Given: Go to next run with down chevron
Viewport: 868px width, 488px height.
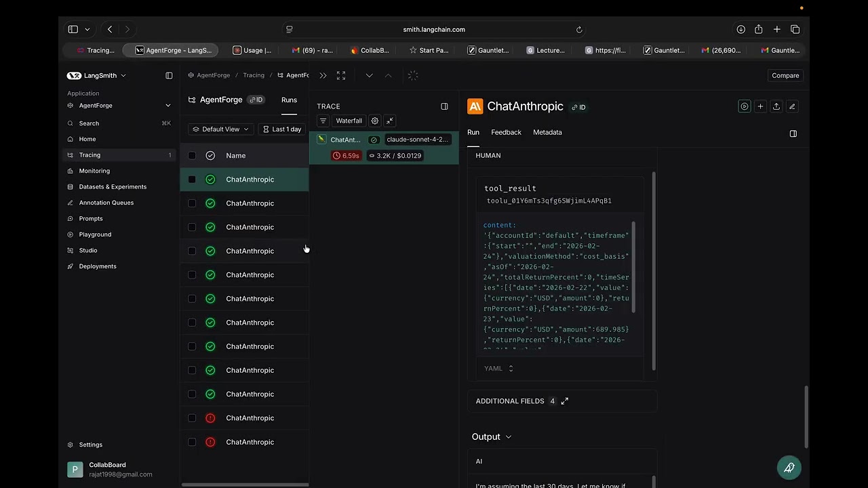Looking at the screenshot, I should click(x=369, y=75).
